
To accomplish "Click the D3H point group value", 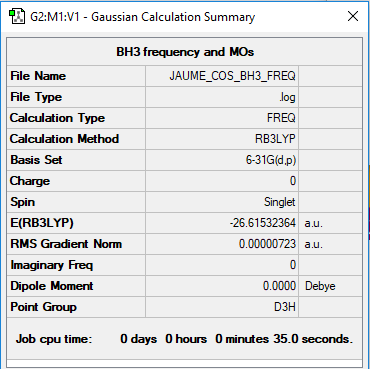I will point(285,307).
